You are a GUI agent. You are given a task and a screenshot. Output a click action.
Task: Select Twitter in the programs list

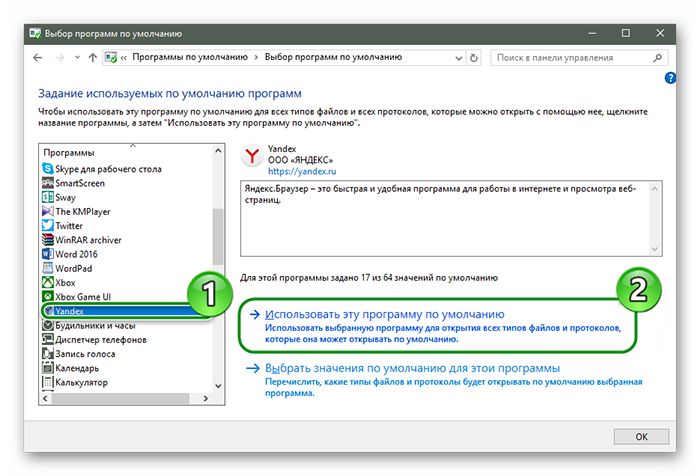(x=69, y=226)
